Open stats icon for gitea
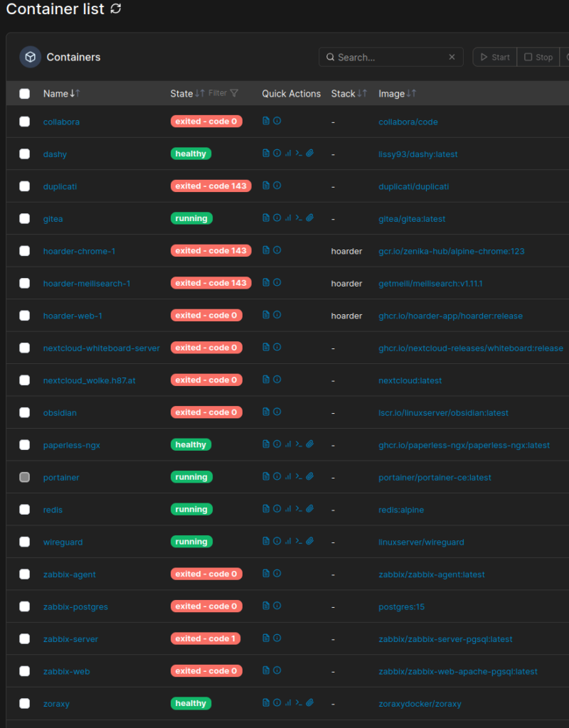Screen dimensions: 569x728 [x=288, y=218]
